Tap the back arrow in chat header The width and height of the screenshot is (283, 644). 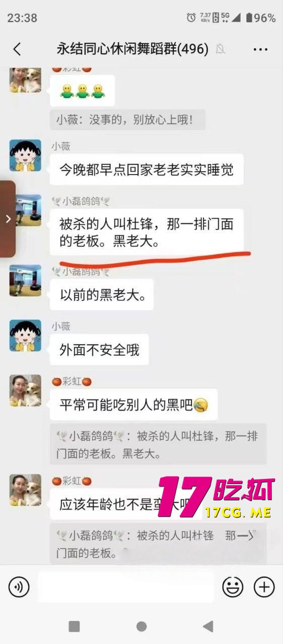(17, 49)
